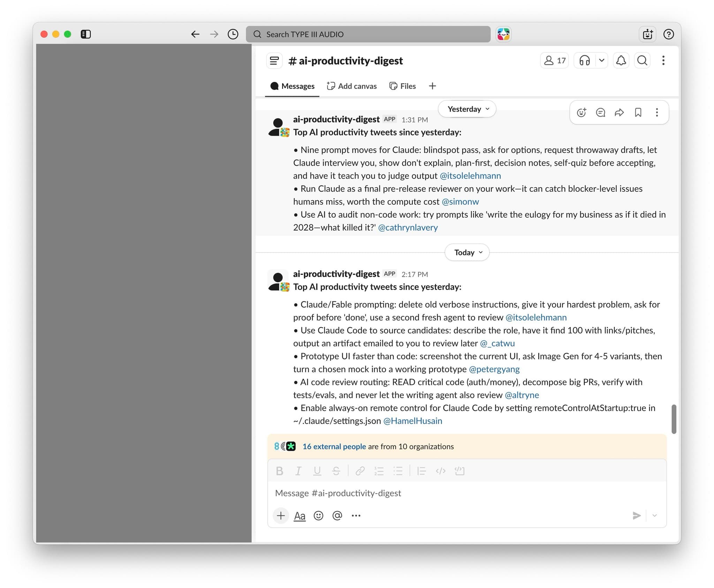Open @_catwu mention link

(x=497, y=343)
